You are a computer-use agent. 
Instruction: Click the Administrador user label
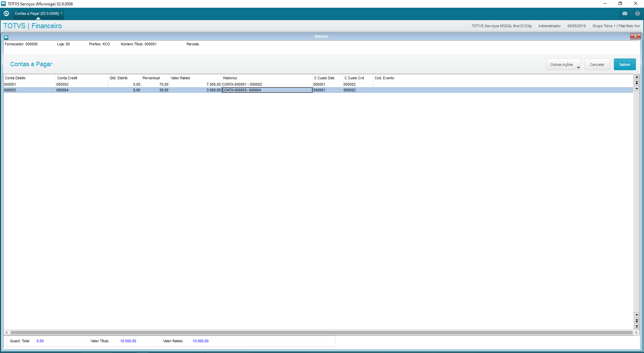point(549,26)
